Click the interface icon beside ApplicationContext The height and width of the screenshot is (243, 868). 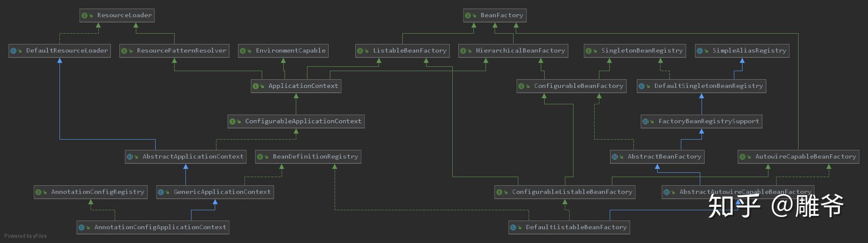tap(256, 86)
